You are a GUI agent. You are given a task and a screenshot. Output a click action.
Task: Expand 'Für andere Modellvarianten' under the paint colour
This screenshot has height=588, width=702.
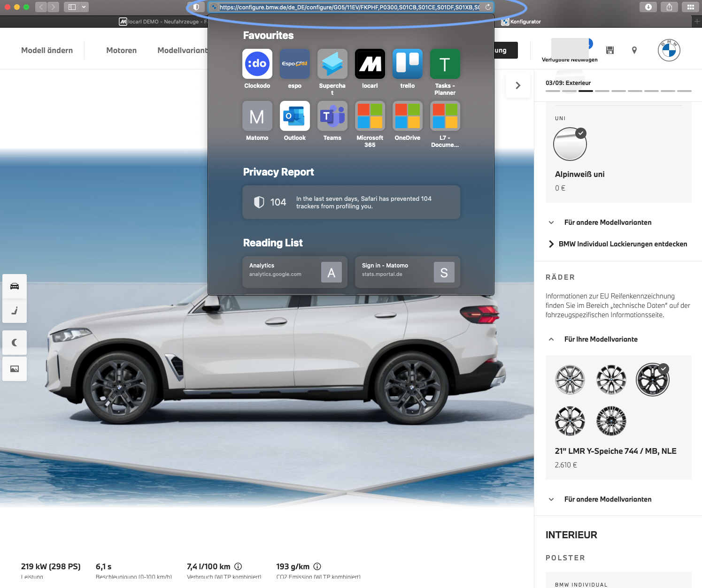(x=607, y=222)
